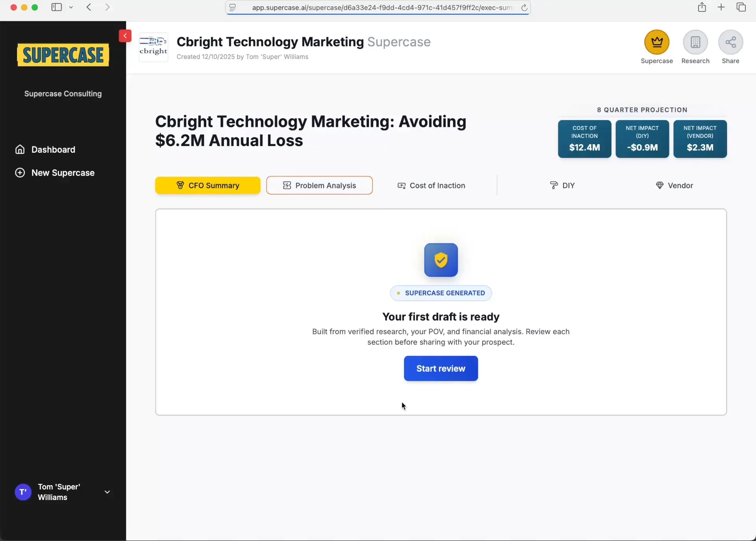The width and height of the screenshot is (756, 541).
Task: Open the Safari sidebar options dropdown chevron
Action: [x=71, y=7]
